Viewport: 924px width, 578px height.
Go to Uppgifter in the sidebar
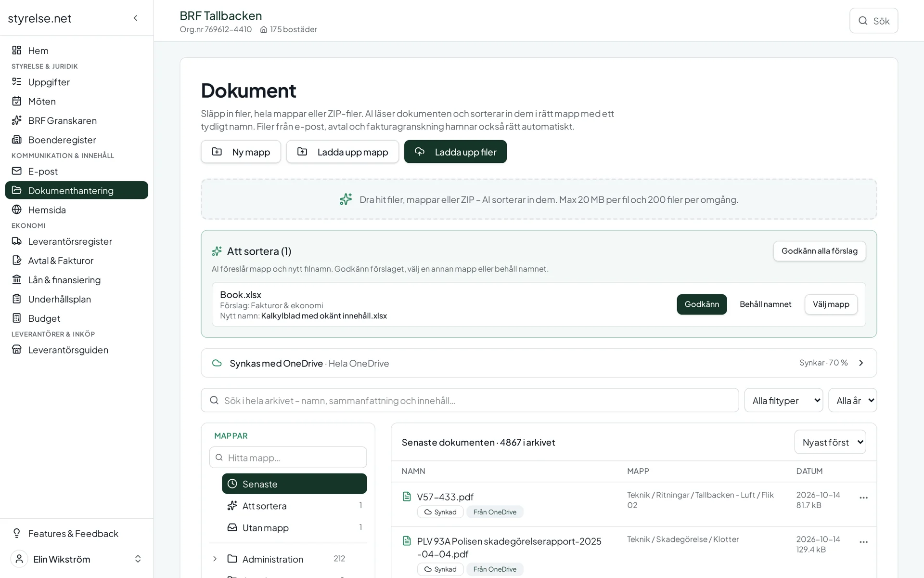pos(77,82)
